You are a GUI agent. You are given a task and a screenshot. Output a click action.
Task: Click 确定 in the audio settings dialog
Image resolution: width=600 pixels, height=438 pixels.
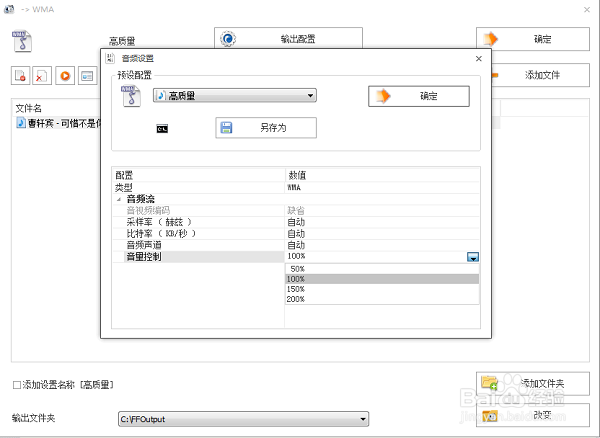point(419,96)
